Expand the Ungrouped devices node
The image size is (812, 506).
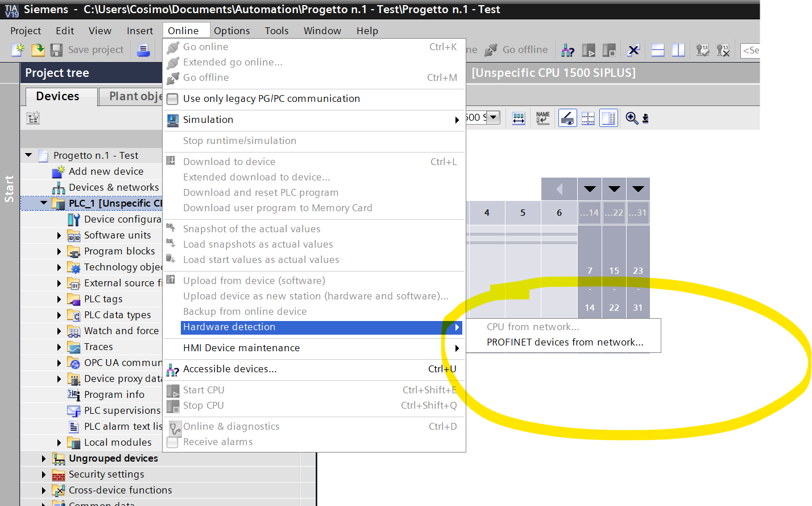pos(44,458)
